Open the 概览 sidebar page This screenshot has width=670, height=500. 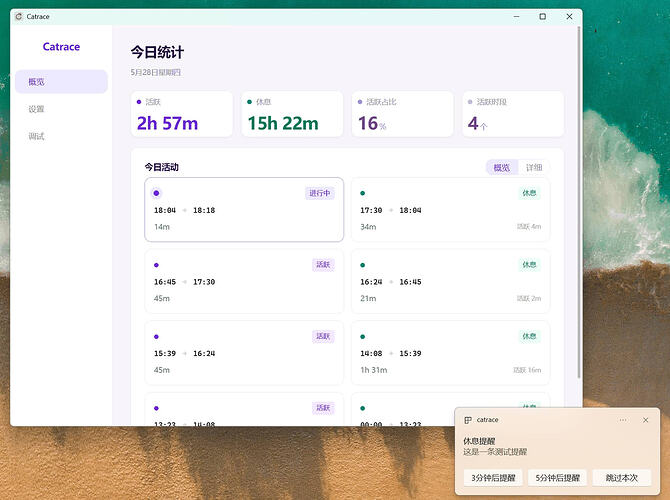61,82
